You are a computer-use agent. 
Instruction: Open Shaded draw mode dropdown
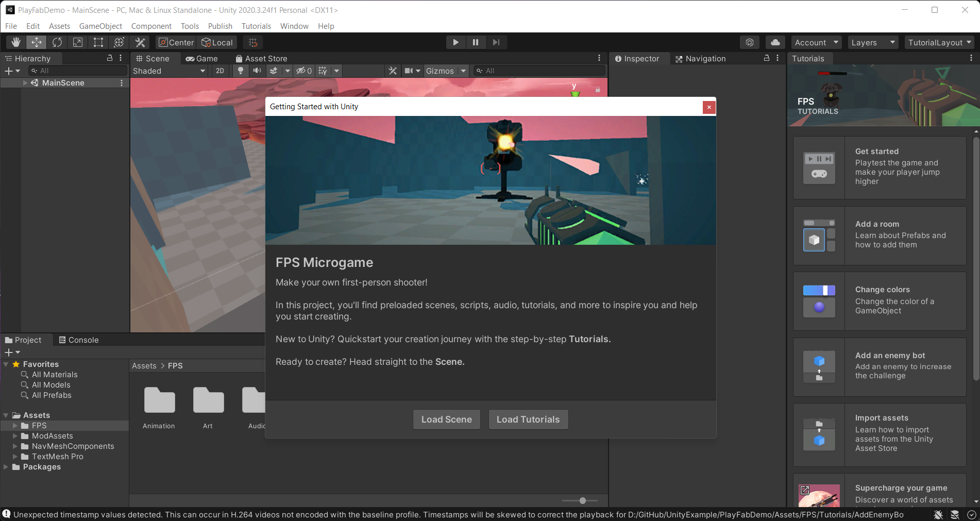(169, 71)
